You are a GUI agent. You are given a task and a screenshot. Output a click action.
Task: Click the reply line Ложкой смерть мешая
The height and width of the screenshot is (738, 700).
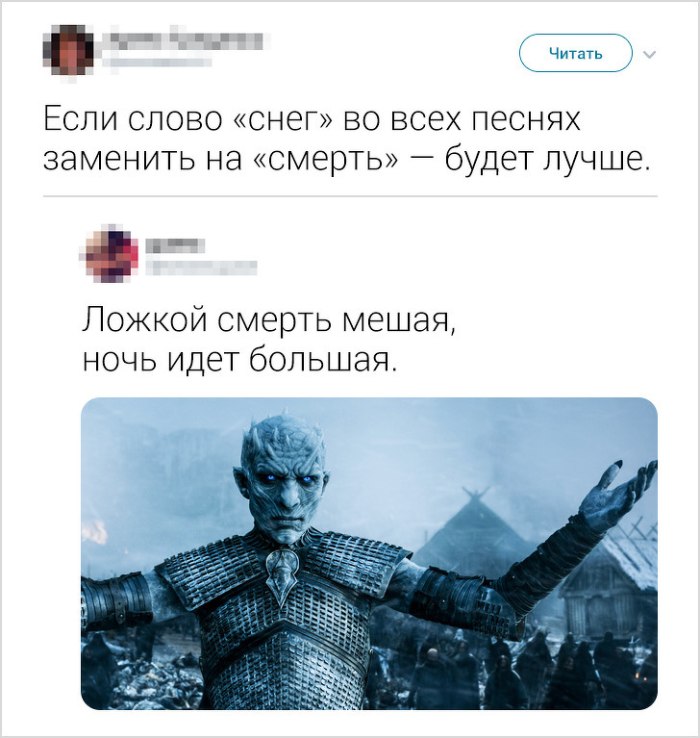click(x=269, y=321)
